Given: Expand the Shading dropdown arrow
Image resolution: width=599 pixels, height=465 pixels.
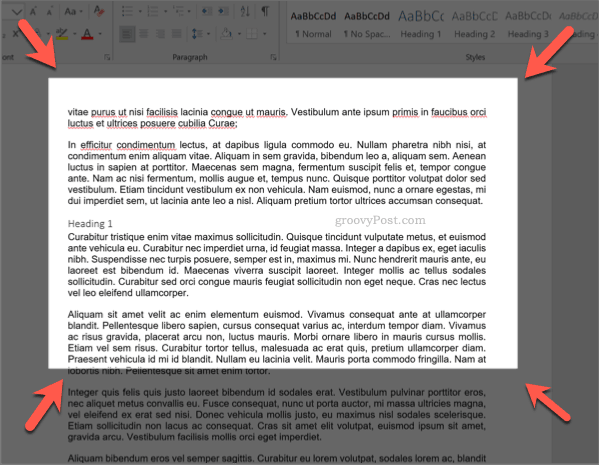Looking at the screenshot, I should tap(240, 34).
